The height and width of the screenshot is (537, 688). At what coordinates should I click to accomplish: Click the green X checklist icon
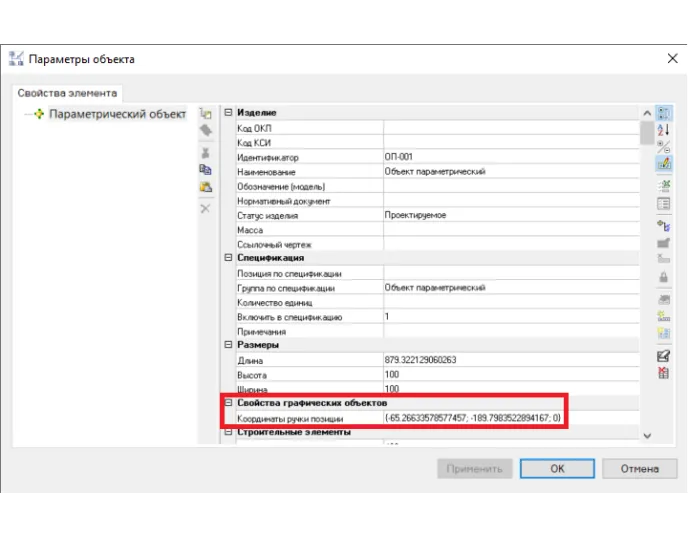(x=664, y=186)
